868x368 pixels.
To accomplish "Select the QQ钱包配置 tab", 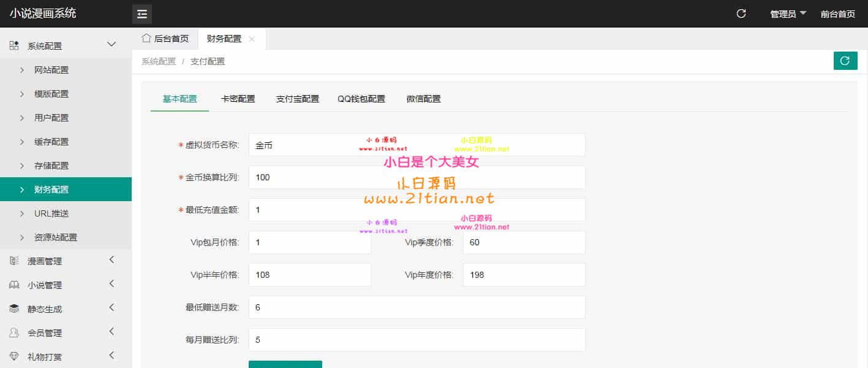I will point(361,99).
